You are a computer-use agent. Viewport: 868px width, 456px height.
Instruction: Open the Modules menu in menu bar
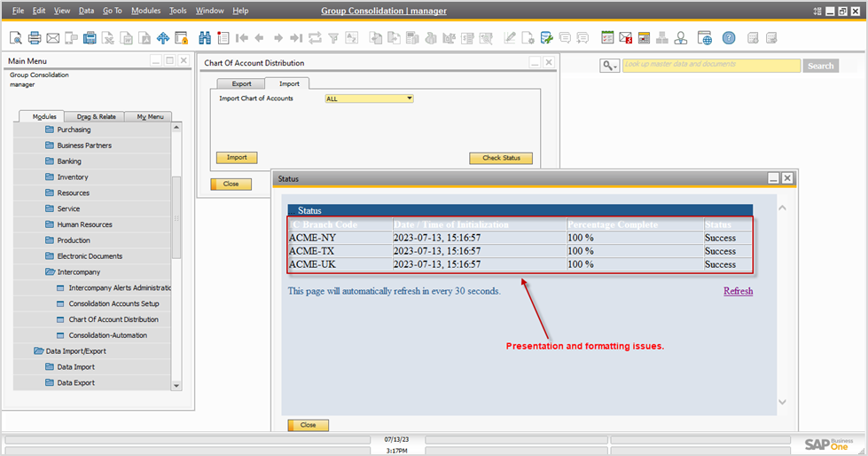[x=145, y=11]
